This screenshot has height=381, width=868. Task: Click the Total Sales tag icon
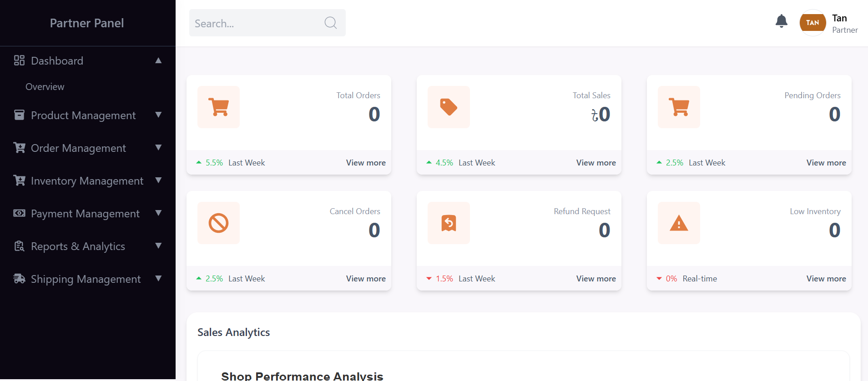point(449,107)
